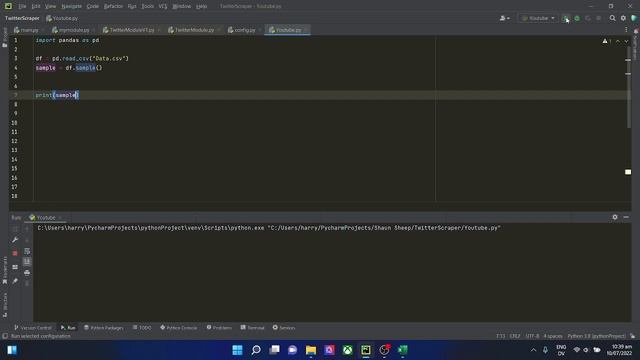The width and height of the screenshot is (640, 360).
Task: Open Xbox app from taskbar
Action: click(x=347, y=350)
